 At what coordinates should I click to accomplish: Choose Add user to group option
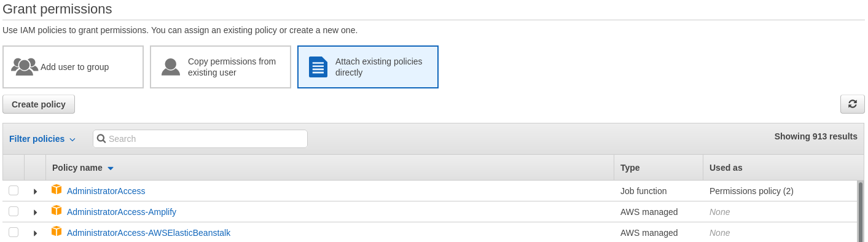point(73,67)
